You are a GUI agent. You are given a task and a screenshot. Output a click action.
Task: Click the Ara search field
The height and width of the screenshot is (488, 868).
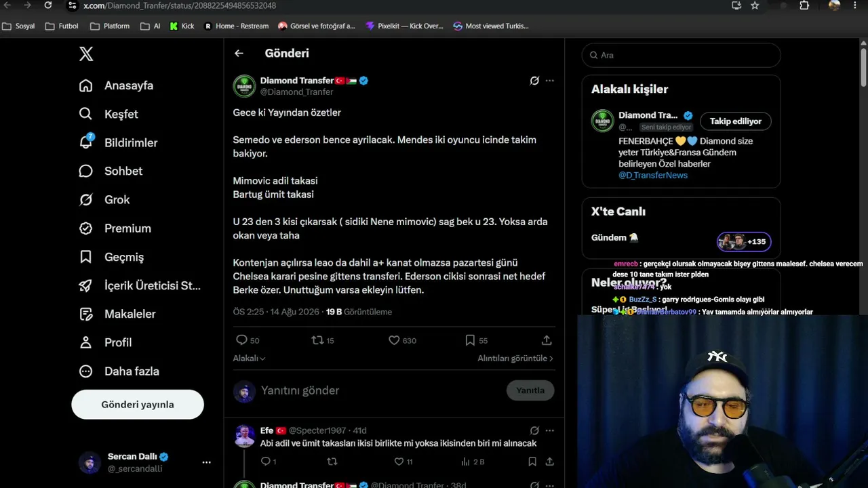pyautogui.click(x=681, y=56)
